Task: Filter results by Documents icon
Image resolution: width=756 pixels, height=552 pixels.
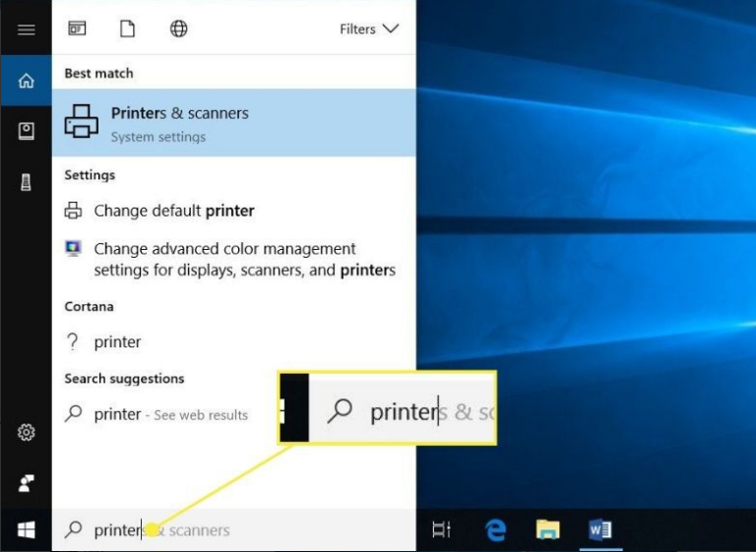Action: (127, 29)
